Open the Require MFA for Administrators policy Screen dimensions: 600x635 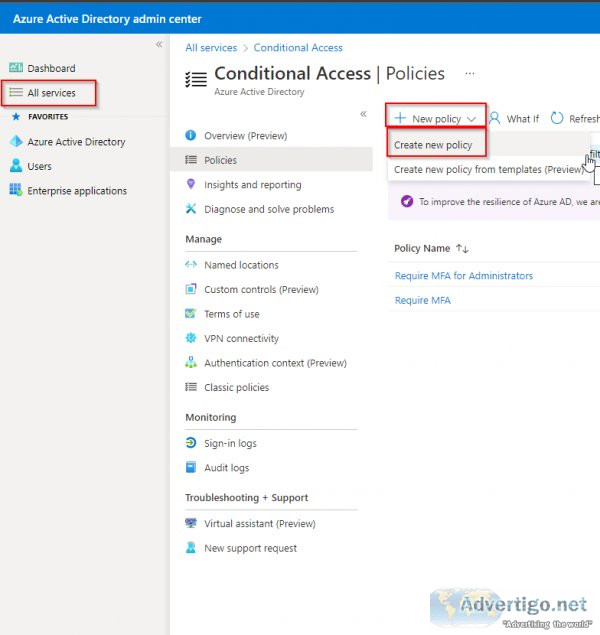click(464, 275)
